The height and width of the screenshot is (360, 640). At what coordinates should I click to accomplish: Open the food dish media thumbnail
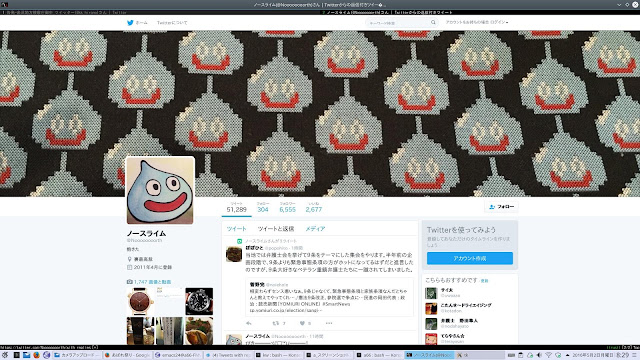click(199, 331)
